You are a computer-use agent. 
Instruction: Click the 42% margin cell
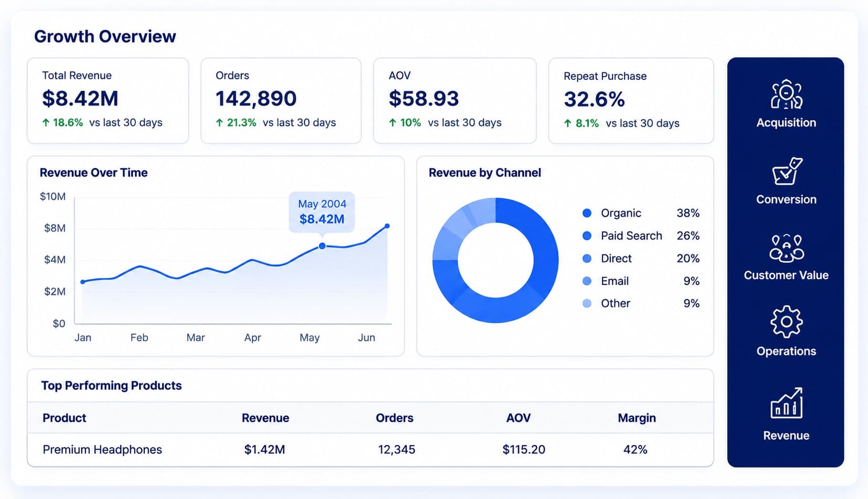(x=635, y=450)
